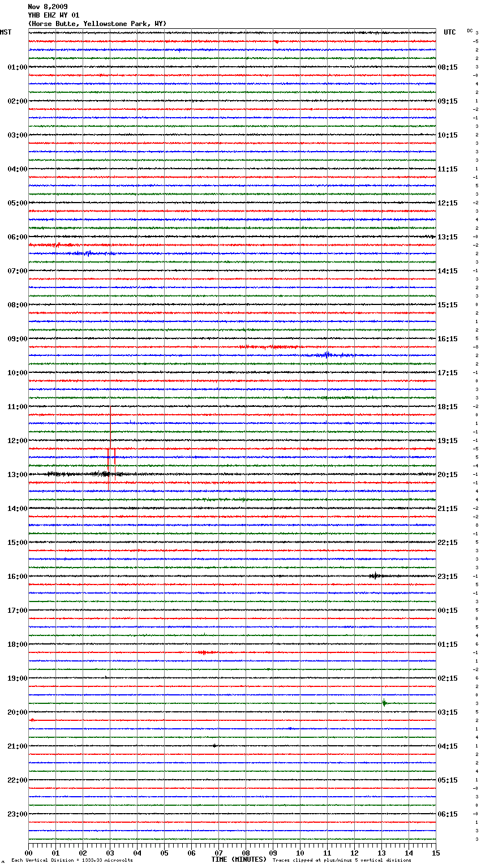Select the 07:00 MST row label
The width and height of the screenshot is (481, 868).
pyautogui.click(x=18, y=271)
